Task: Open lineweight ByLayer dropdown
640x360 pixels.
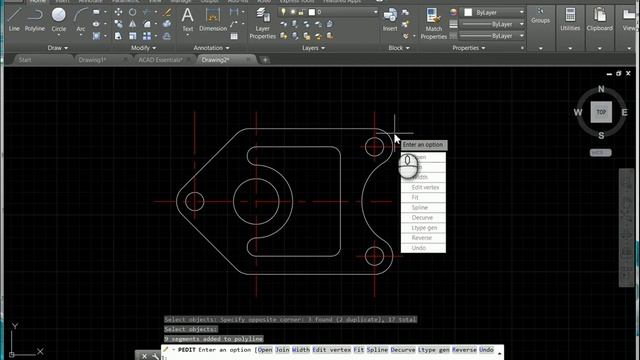Action: coord(521,24)
